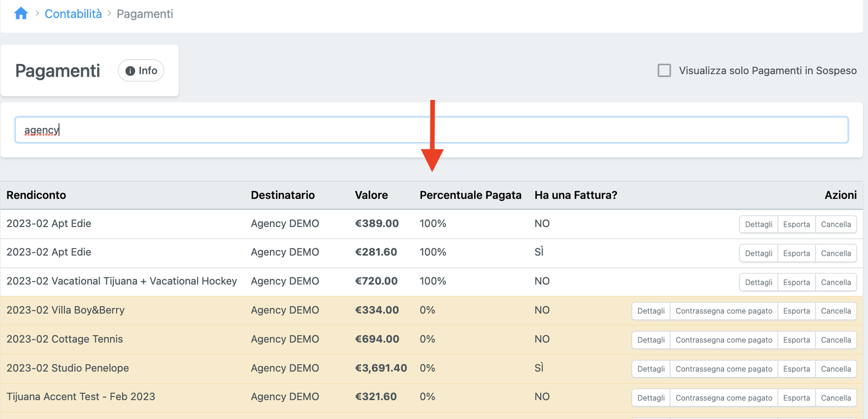Mark Villa Boy&Berry payment as paid

[723, 311]
